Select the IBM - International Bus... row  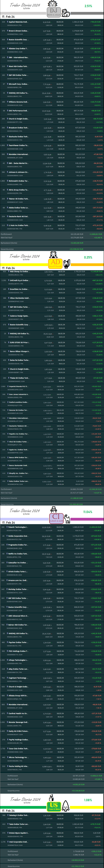tap(52, 59)
